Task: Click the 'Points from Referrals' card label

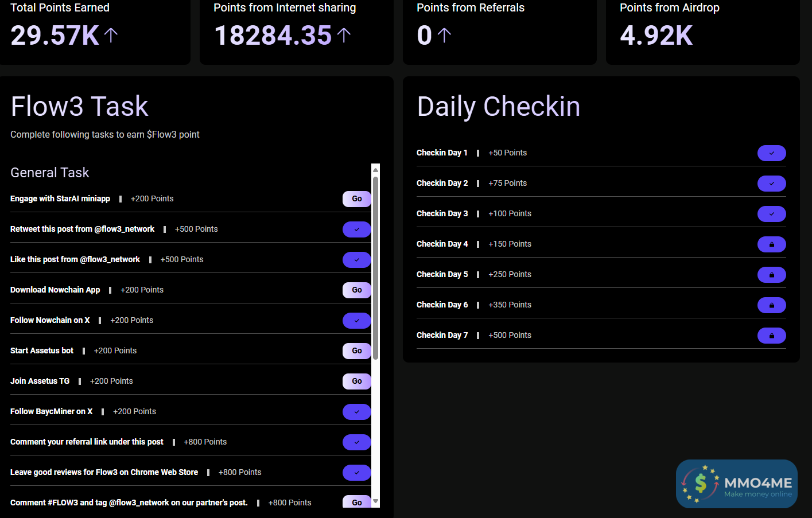Action: coord(471,7)
